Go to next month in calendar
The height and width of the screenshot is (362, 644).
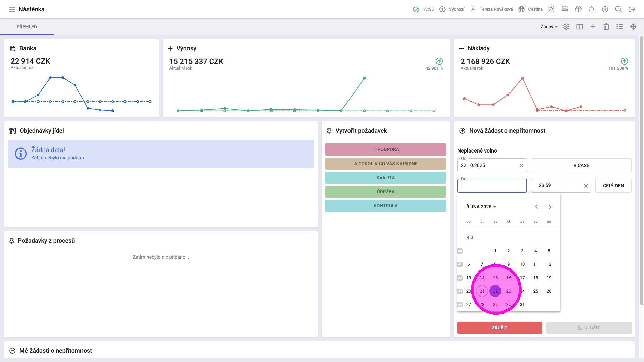(x=550, y=207)
